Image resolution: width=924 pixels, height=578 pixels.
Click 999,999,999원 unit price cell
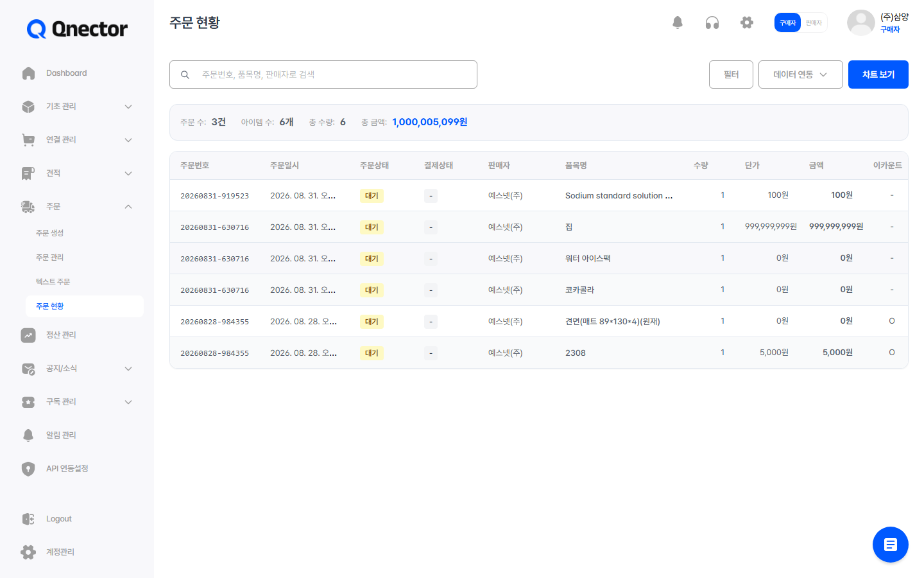(771, 227)
